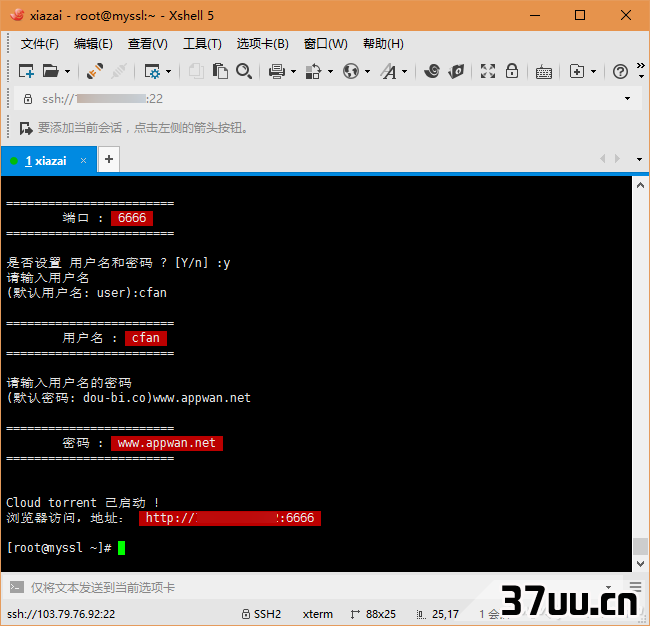
Task: Click next tab right arrow
Action: 617,159
